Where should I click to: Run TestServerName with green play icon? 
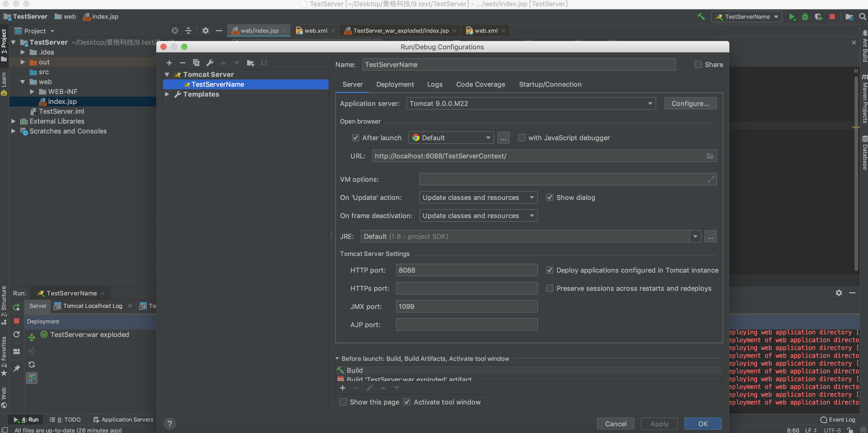(x=792, y=17)
